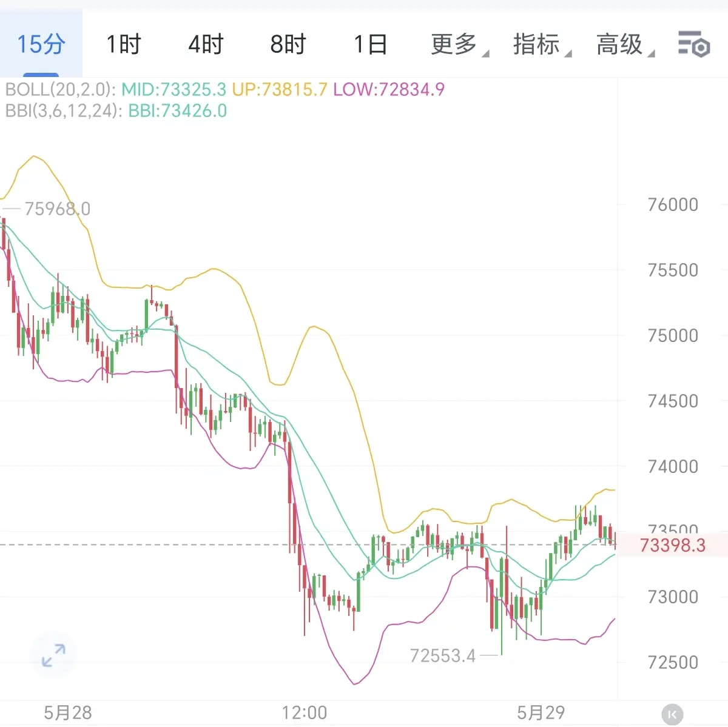Switch to the 1时 timeframe
728x727 pixels.
(123, 44)
